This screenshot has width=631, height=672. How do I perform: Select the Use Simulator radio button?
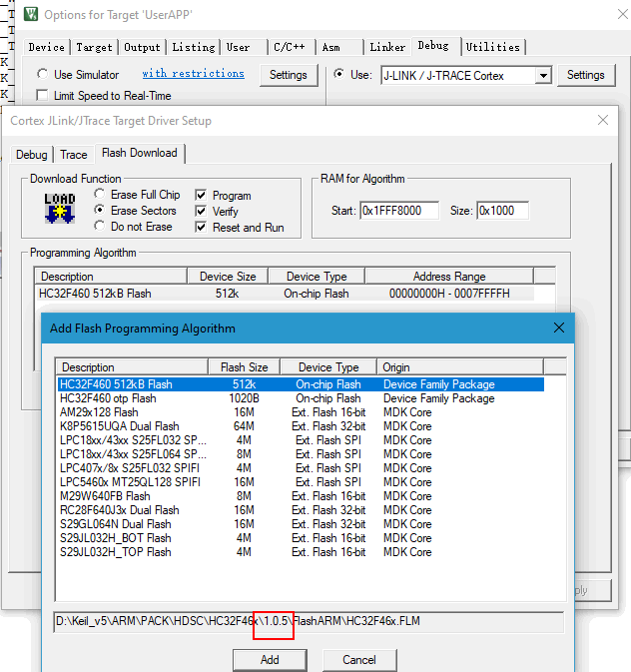tap(42, 74)
